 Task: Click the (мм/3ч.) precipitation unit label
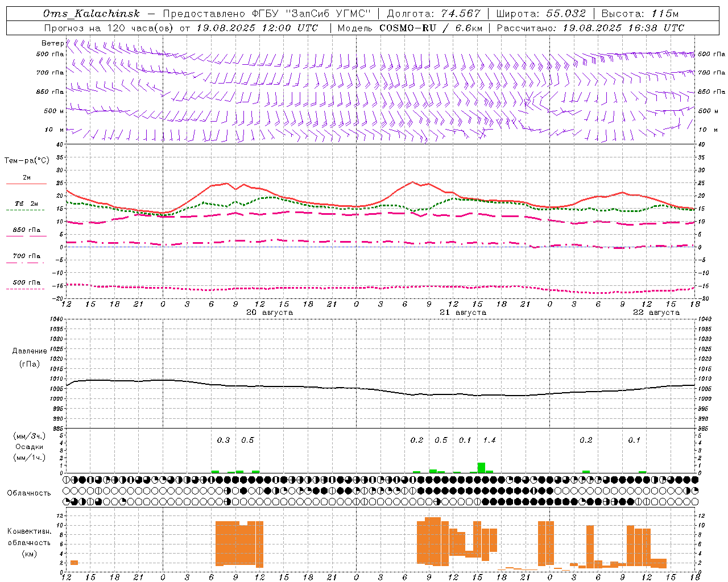[x=30, y=436]
